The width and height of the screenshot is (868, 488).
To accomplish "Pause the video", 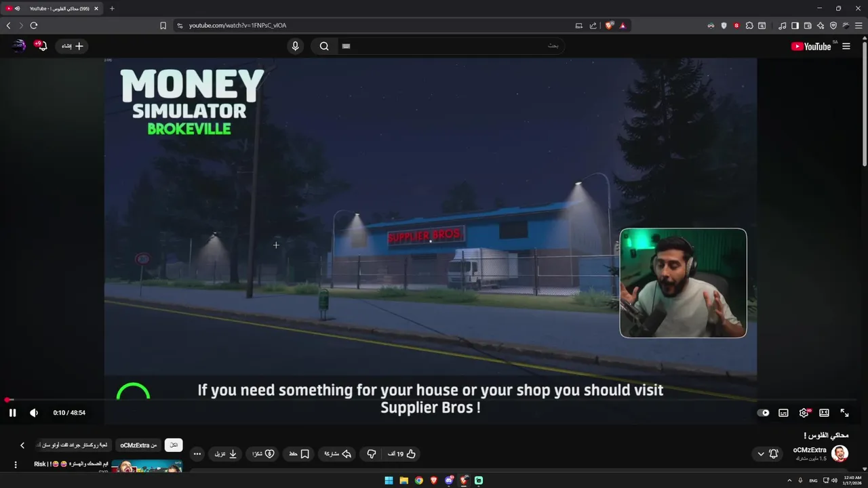I will coord(12,413).
